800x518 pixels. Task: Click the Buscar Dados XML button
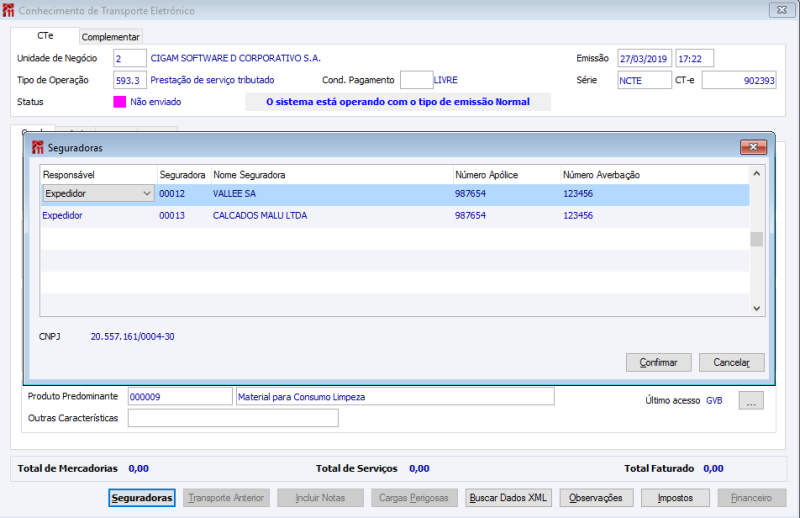(x=508, y=498)
